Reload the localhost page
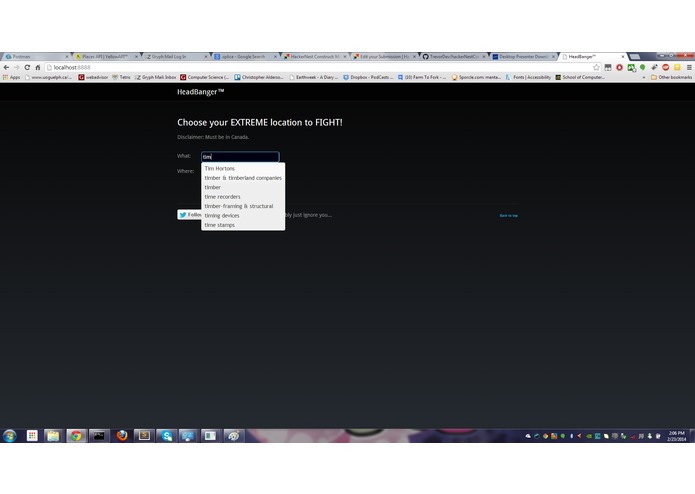 (x=27, y=67)
